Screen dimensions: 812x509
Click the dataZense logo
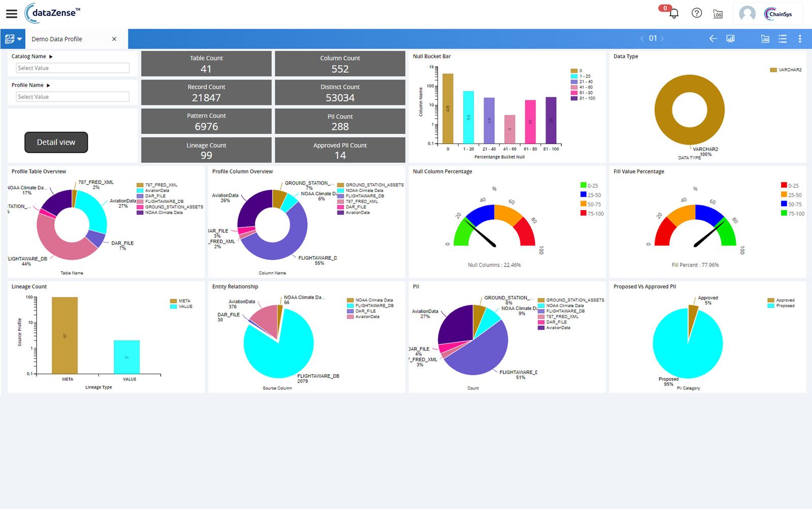click(52, 13)
